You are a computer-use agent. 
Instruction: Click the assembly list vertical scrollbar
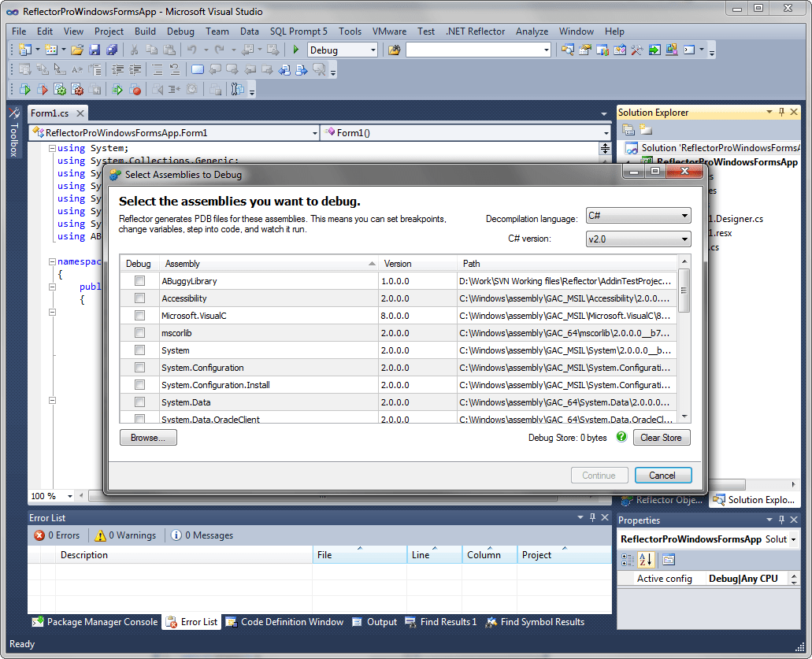684,290
